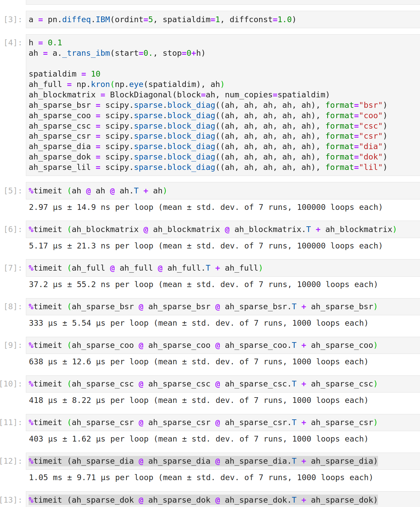Click the [7]: cell prompt
Image resolution: width=420 pixels, height=507 pixels.
[13, 268]
